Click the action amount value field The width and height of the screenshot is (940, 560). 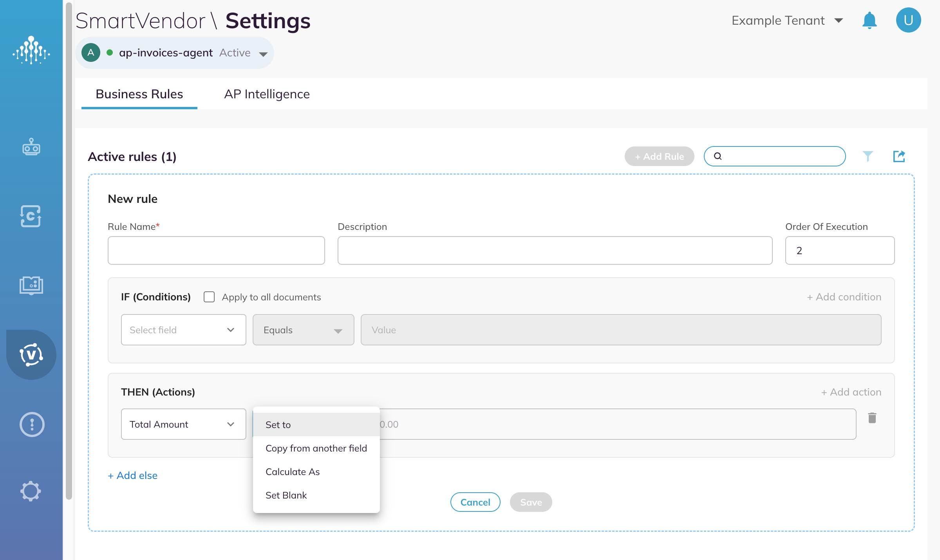[x=617, y=424]
